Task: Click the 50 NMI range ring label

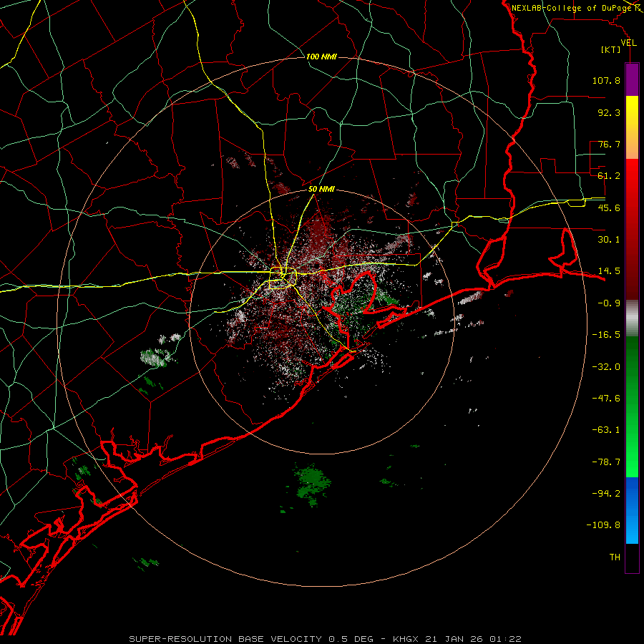Action: pyautogui.click(x=321, y=190)
